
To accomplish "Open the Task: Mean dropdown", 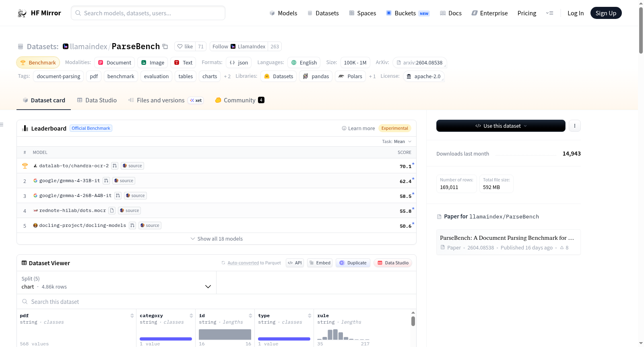I will pos(397,141).
